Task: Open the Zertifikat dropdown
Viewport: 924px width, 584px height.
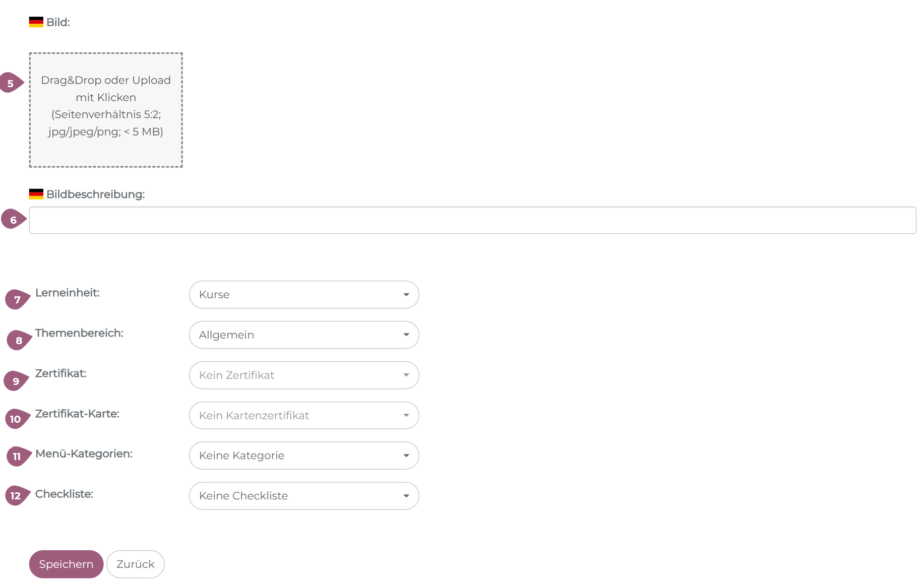Action: (303, 375)
